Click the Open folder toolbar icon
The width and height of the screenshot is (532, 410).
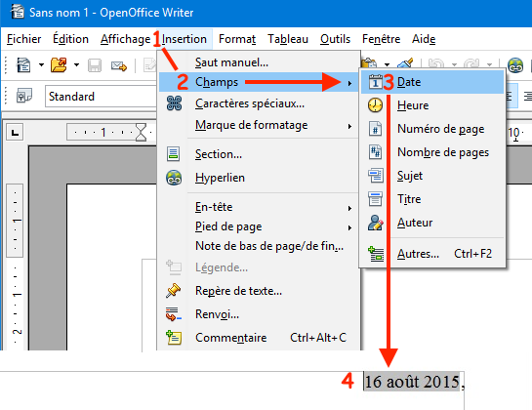coord(59,64)
